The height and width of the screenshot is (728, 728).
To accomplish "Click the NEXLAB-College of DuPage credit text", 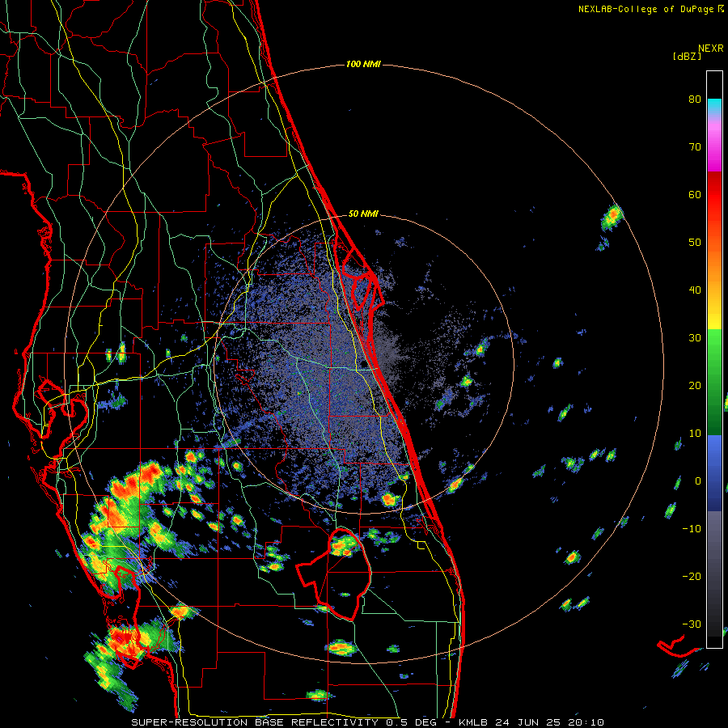I will tap(650, 9).
